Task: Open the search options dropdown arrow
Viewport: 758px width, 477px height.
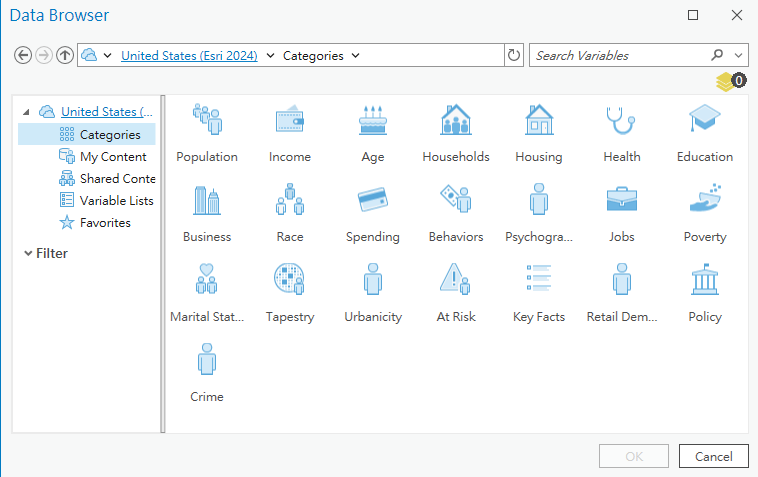Action: 739,56
